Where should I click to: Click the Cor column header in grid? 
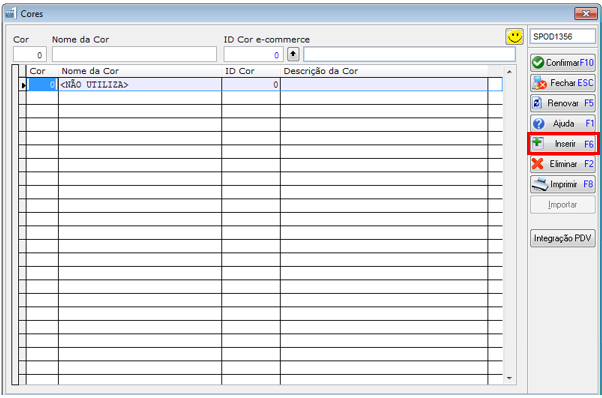(x=42, y=71)
